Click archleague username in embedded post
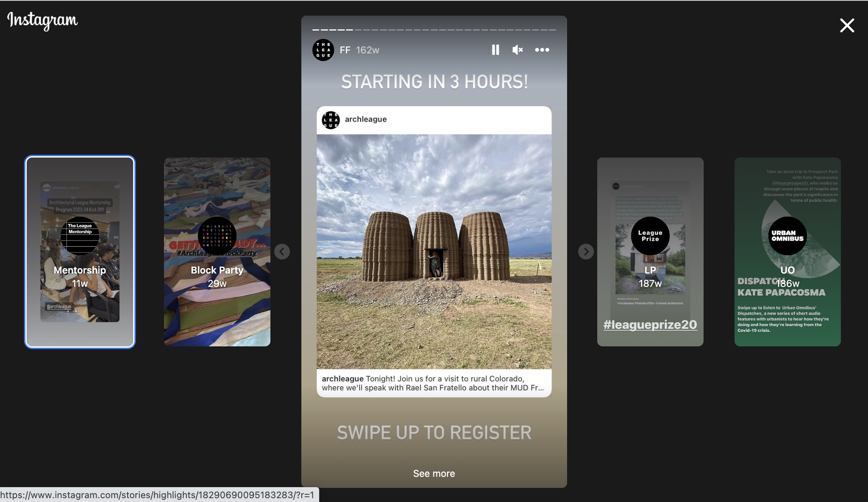Screen dimensions: 868x502 366,119
